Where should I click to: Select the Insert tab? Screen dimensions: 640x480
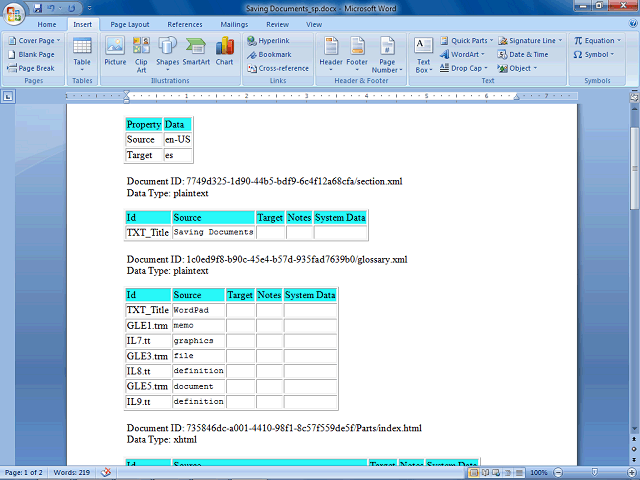pos(82,24)
